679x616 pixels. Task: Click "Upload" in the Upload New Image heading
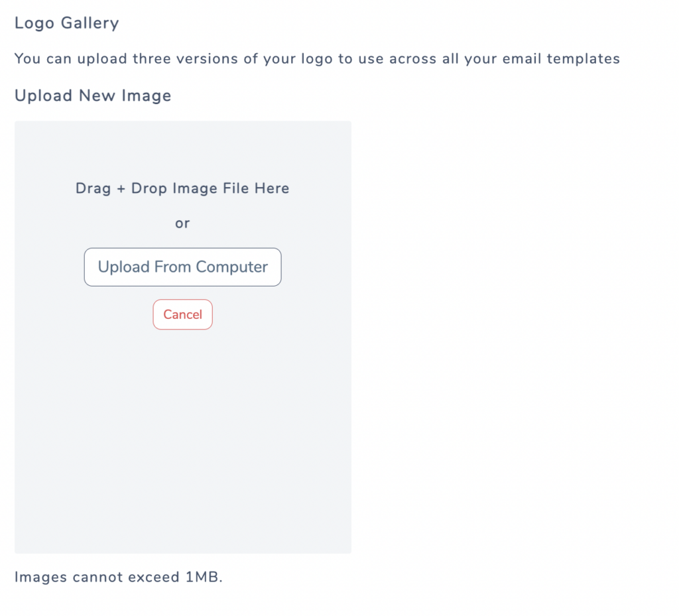tap(43, 95)
